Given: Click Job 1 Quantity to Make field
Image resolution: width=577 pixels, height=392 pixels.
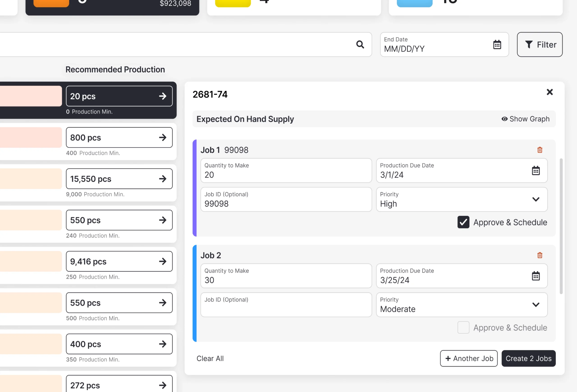Looking at the screenshot, I should (286, 171).
